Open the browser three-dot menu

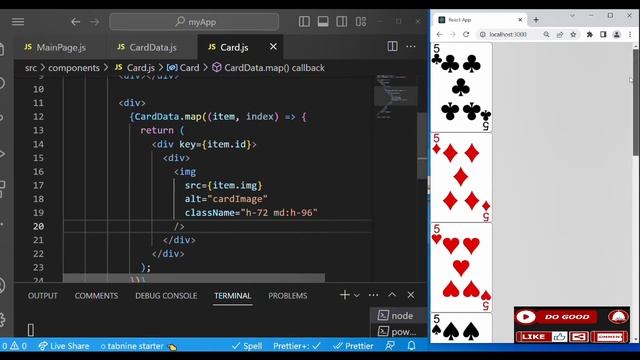coord(630,35)
